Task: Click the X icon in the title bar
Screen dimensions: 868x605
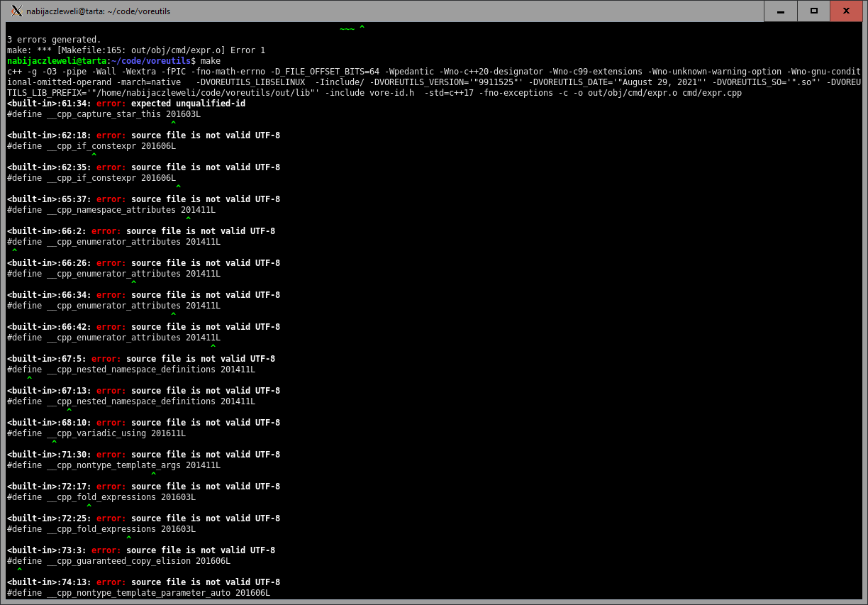Action: pyautogui.click(x=17, y=11)
